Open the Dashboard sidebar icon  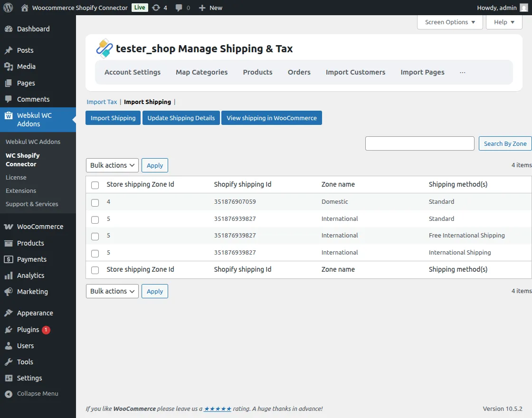[x=9, y=29]
